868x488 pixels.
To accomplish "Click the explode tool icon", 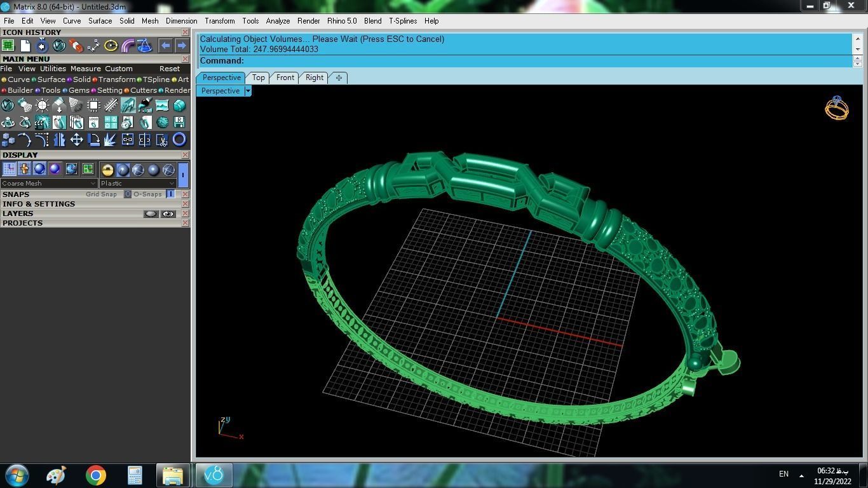I will click(111, 139).
